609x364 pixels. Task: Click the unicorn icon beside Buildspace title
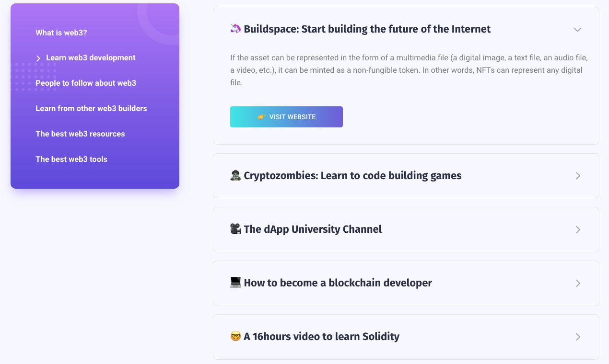pos(234,29)
